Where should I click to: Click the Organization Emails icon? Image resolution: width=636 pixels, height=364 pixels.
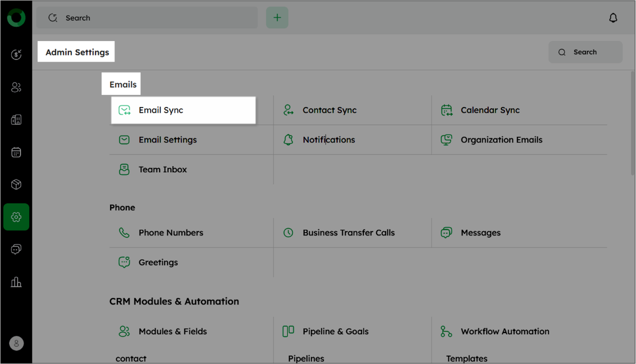447,140
